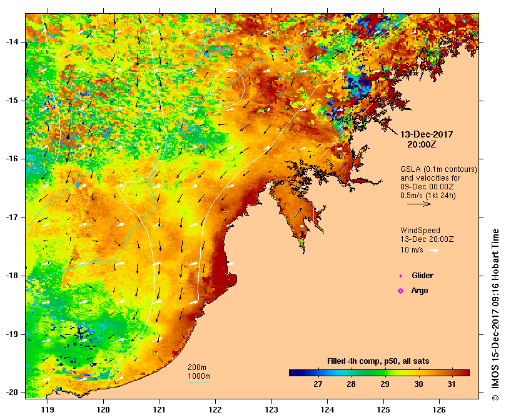The height and width of the screenshot is (420, 506).
Task: Click the magenta Glider marker icon
Action: click(x=400, y=276)
